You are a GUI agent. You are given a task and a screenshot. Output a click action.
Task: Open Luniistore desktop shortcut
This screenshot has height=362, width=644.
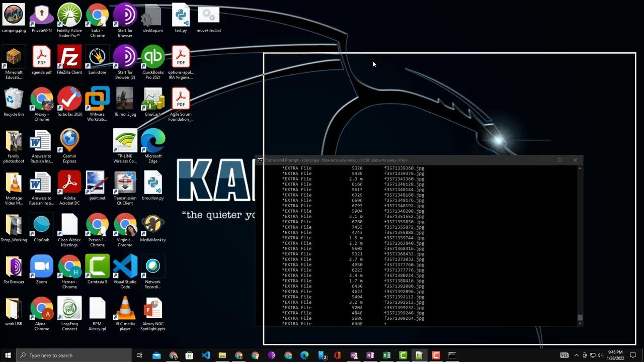[97, 60]
